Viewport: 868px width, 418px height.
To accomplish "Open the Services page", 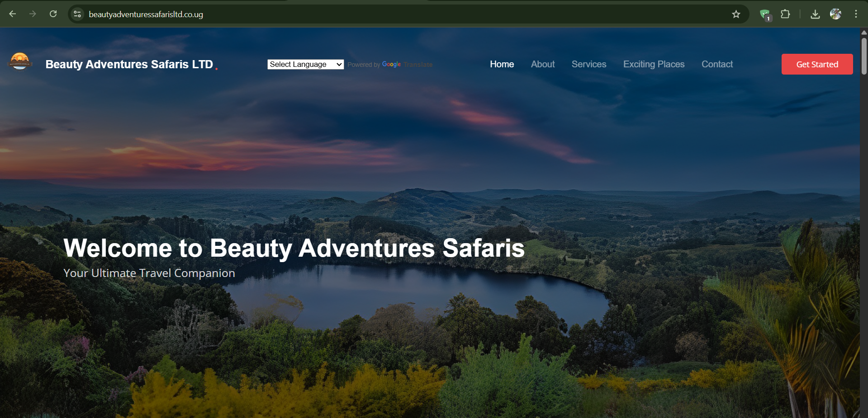I will coord(589,64).
